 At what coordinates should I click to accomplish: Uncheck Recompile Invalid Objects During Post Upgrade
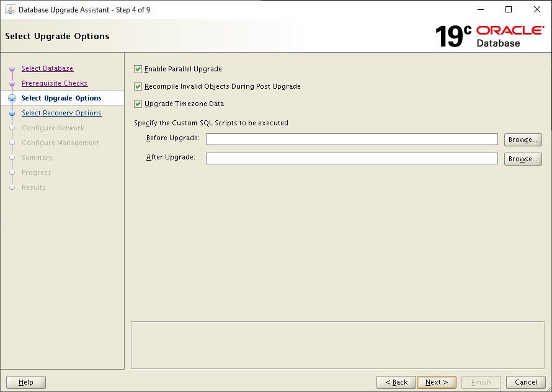(138, 87)
